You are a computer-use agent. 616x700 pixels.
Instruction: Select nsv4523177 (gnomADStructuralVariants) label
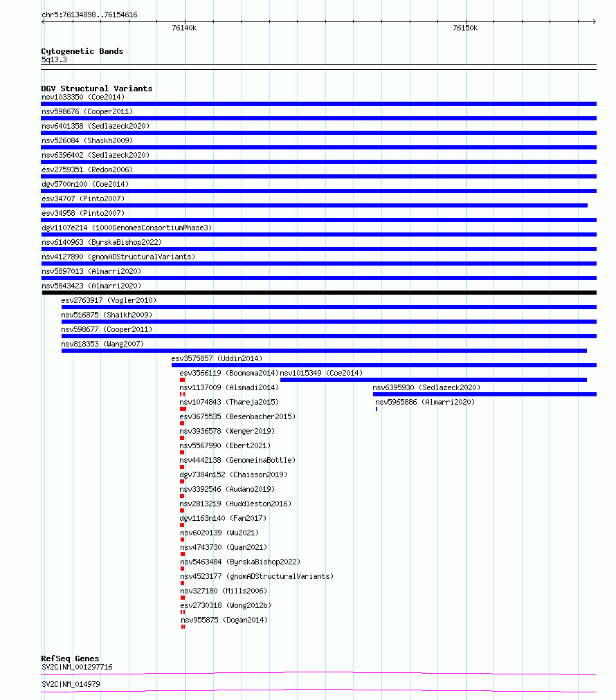point(257,576)
